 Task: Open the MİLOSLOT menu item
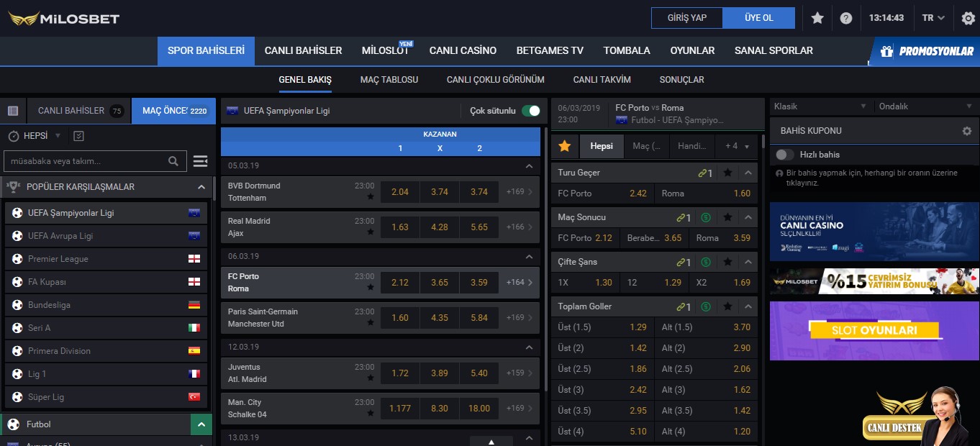click(386, 50)
